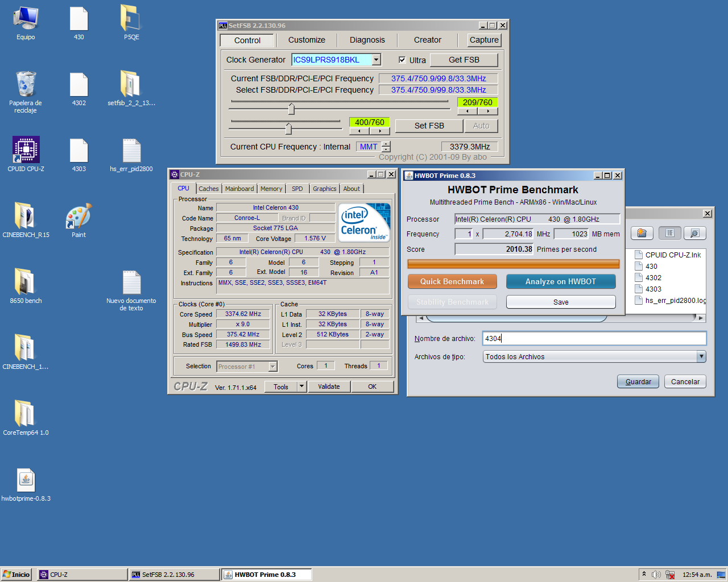Click the Get FSB button
Viewport: 728px width, 582px height.
click(x=464, y=60)
